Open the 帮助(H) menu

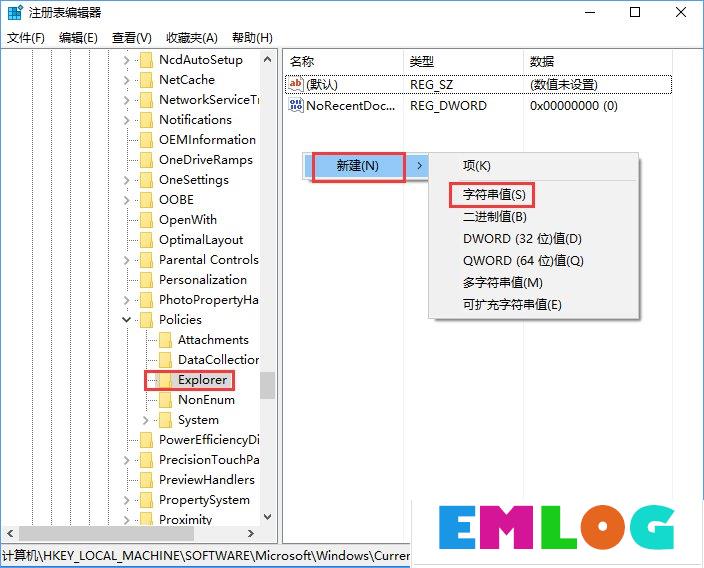coord(252,38)
